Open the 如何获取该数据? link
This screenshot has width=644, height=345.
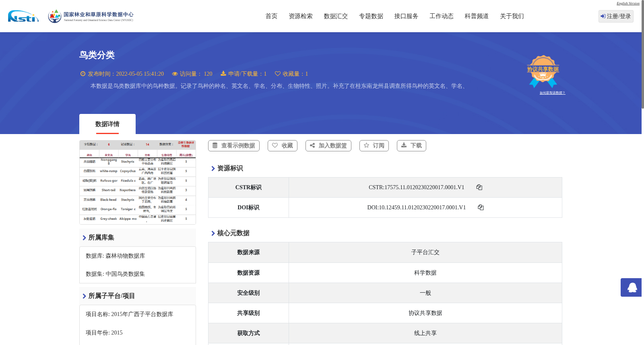(552, 93)
